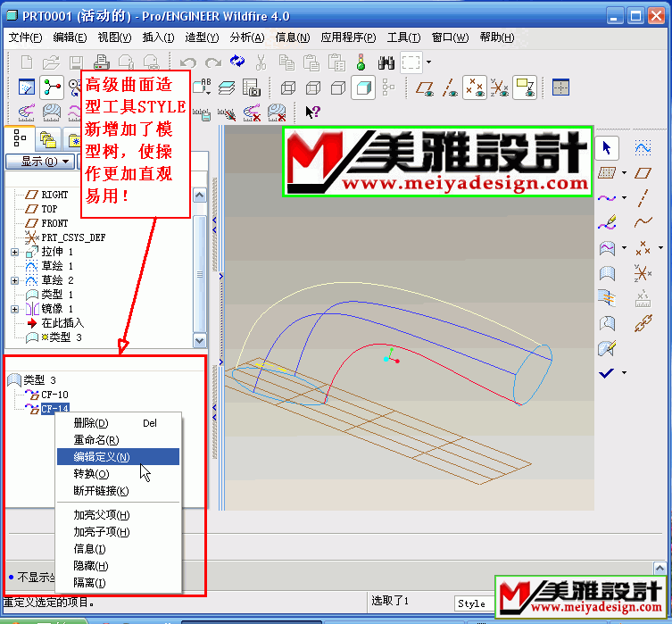Toggle datum axes display
672x624 pixels.
coord(450,87)
